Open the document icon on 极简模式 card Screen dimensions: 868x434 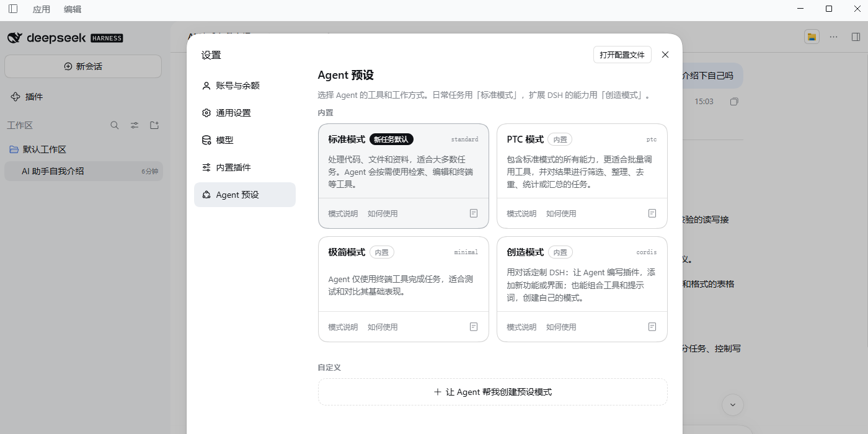[x=474, y=327]
